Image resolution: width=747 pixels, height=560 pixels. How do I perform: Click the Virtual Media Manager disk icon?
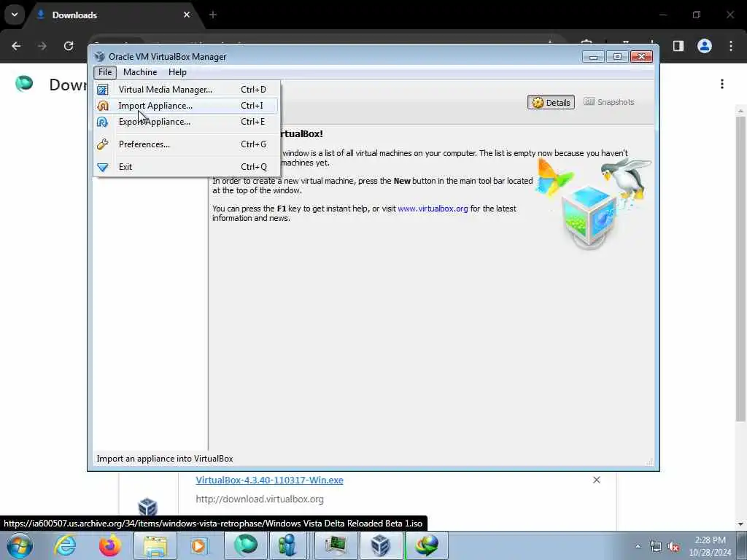tap(103, 90)
